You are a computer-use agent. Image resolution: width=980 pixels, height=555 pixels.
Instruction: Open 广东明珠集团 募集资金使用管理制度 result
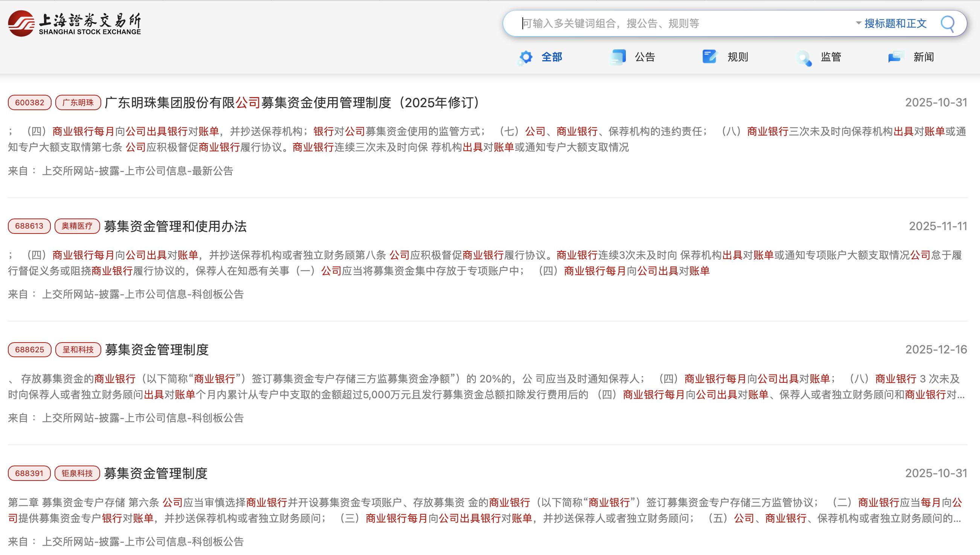click(292, 103)
